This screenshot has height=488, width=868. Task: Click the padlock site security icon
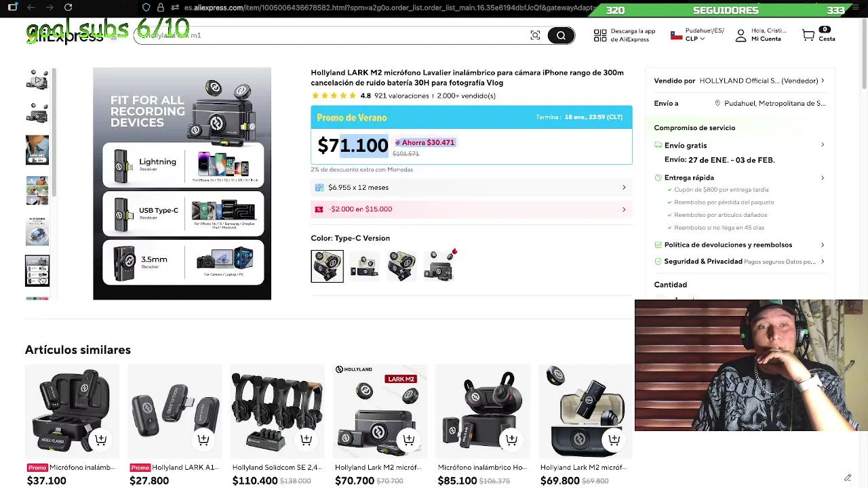click(x=161, y=7)
